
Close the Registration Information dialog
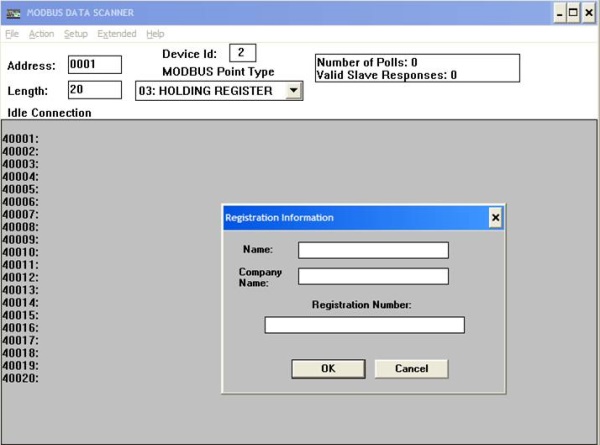[496, 218]
